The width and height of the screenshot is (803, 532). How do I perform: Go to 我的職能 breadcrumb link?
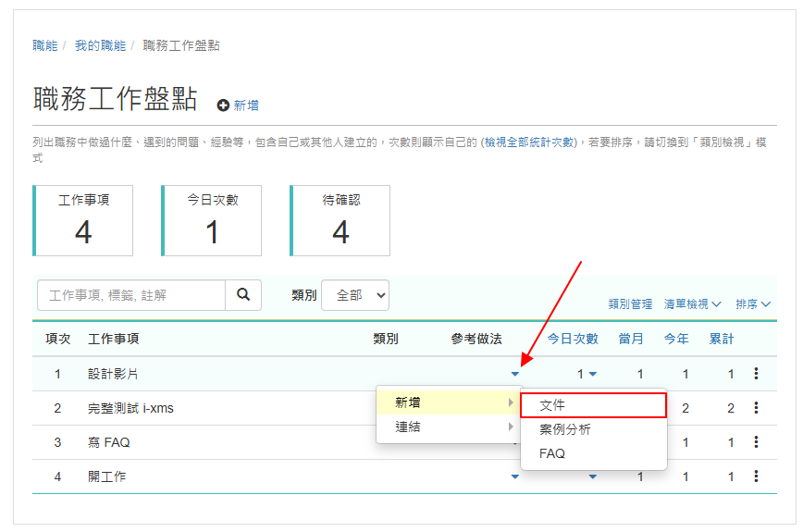[100, 45]
